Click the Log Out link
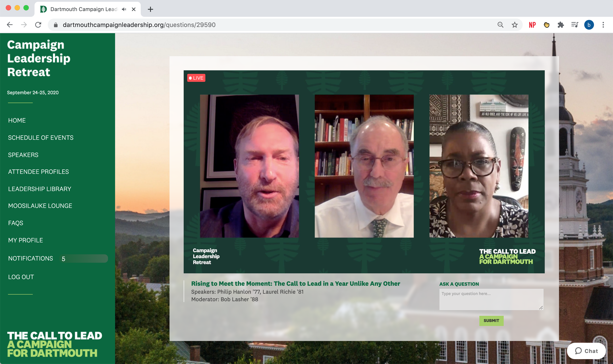Viewport: 613px width, 364px height. coord(21,277)
